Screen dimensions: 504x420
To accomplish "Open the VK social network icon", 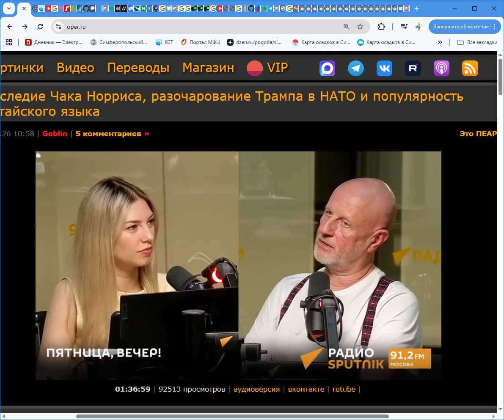I will tap(384, 68).
